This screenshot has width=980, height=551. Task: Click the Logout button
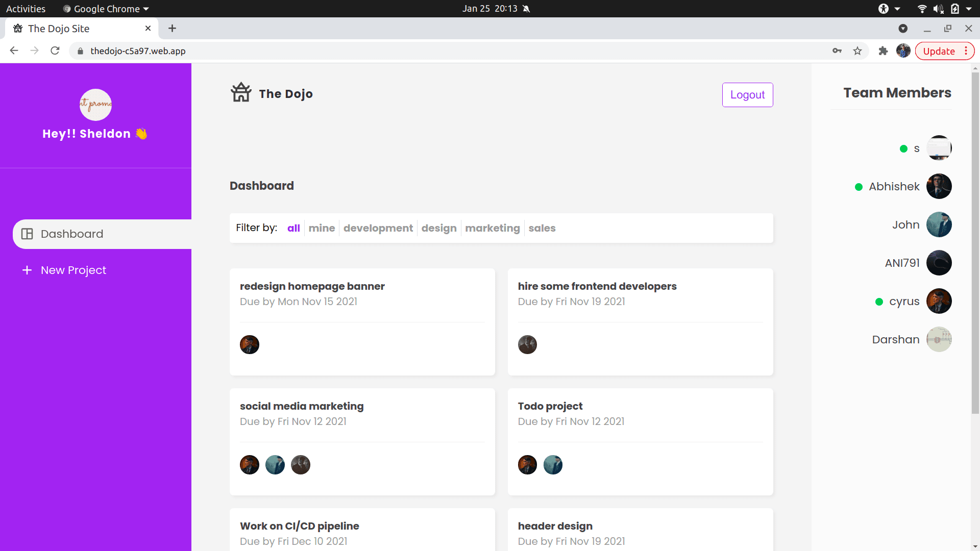(746, 94)
